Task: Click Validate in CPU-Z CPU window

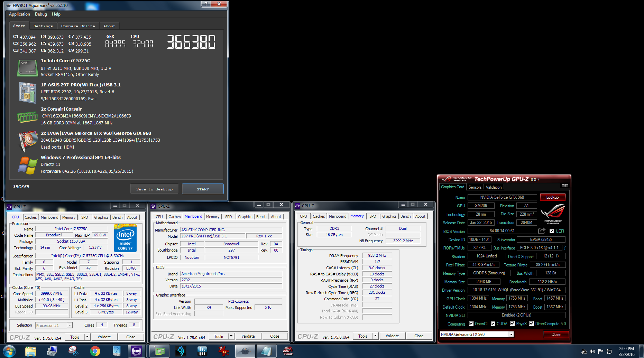Action: click(x=104, y=337)
